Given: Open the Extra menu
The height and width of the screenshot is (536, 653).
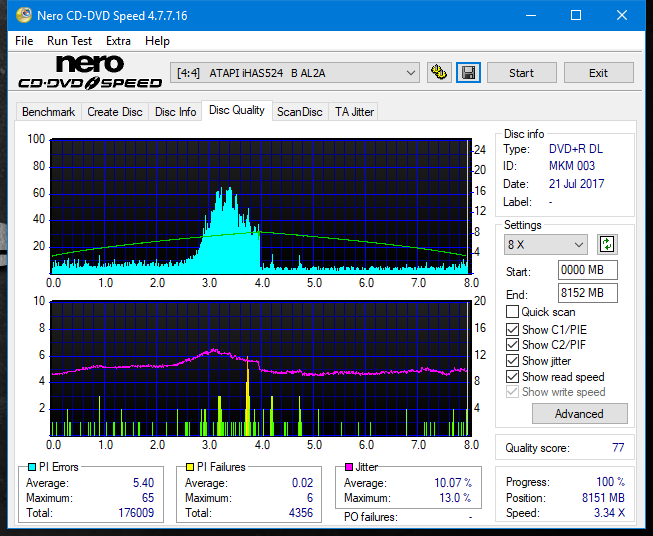Looking at the screenshot, I should tap(118, 41).
